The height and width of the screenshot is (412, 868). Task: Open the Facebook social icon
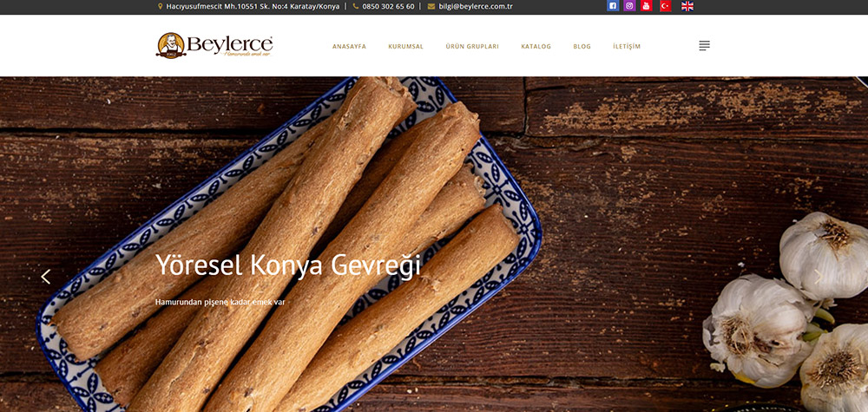tap(612, 6)
